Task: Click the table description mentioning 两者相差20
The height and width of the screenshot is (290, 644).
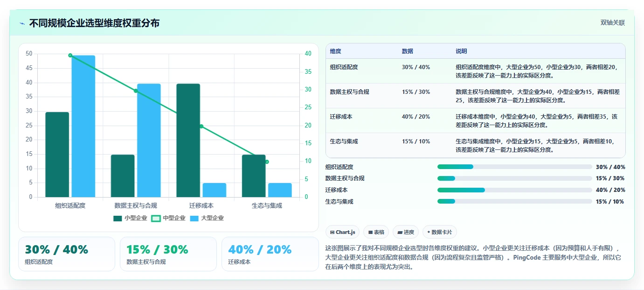Action: click(537, 71)
